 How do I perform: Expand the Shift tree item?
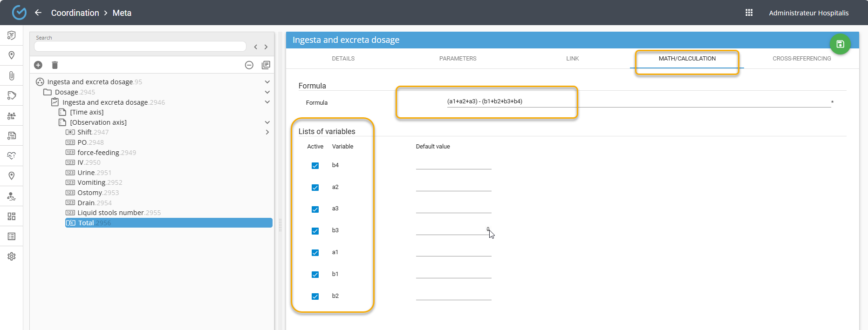click(x=267, y=132)
